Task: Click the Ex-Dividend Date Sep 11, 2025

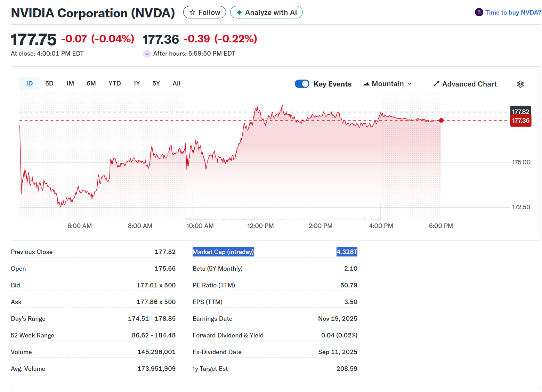Action: [338, 352]
